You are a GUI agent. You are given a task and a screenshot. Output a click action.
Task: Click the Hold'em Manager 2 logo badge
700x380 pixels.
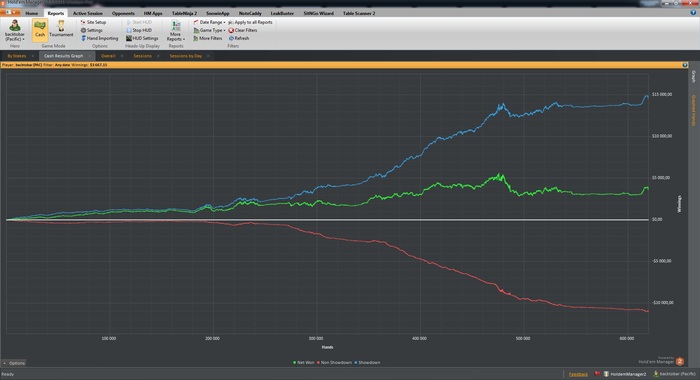tap(679, 361)
